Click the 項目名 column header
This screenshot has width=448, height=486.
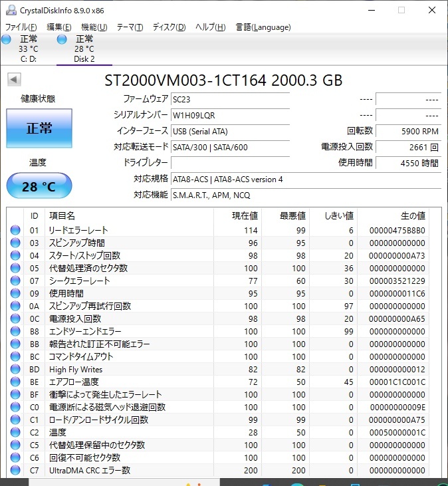coord(129,215)
